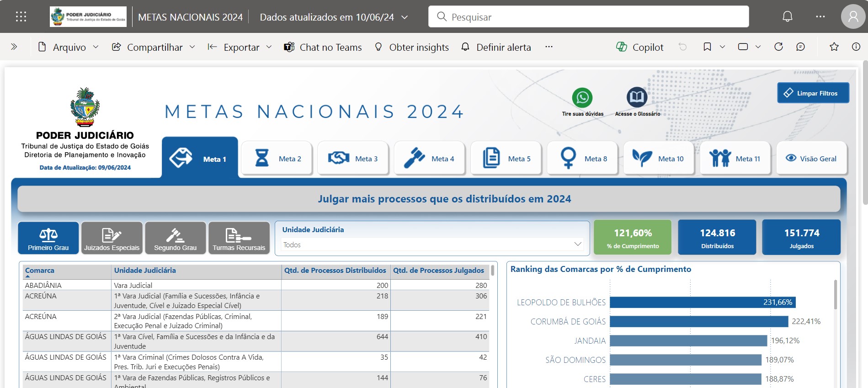
Task: Click SÃO DOMINGOS bar in ranking
Action: coord(686,360)
